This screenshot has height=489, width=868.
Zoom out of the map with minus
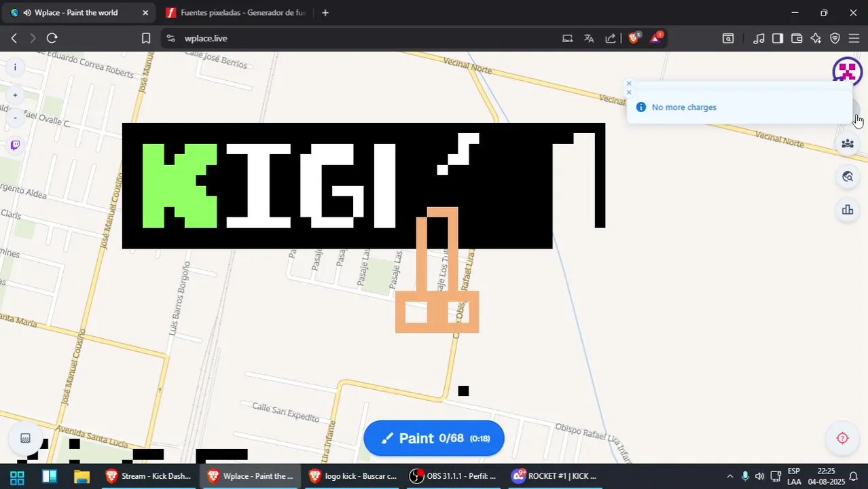click(x=15, y=117)
